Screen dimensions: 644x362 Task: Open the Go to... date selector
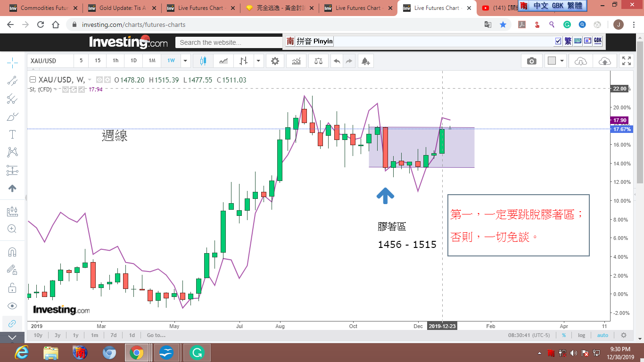click(x=156, y=335)
